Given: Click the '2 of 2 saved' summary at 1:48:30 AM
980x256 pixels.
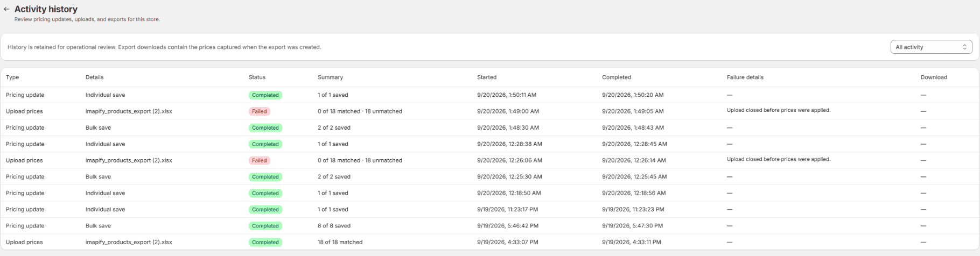Looking at the screenshot, I should pyautogui.click(x=334, y=127).
